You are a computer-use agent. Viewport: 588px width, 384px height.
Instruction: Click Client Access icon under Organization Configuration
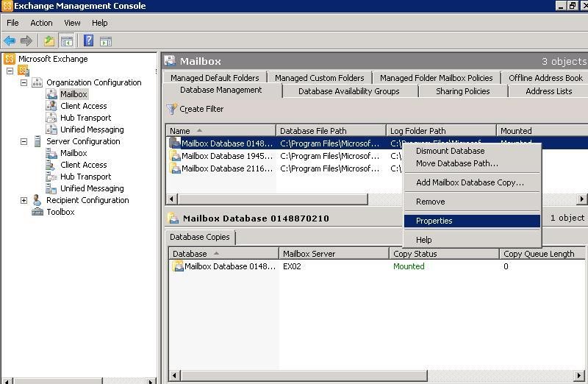(x=51, y=106)
